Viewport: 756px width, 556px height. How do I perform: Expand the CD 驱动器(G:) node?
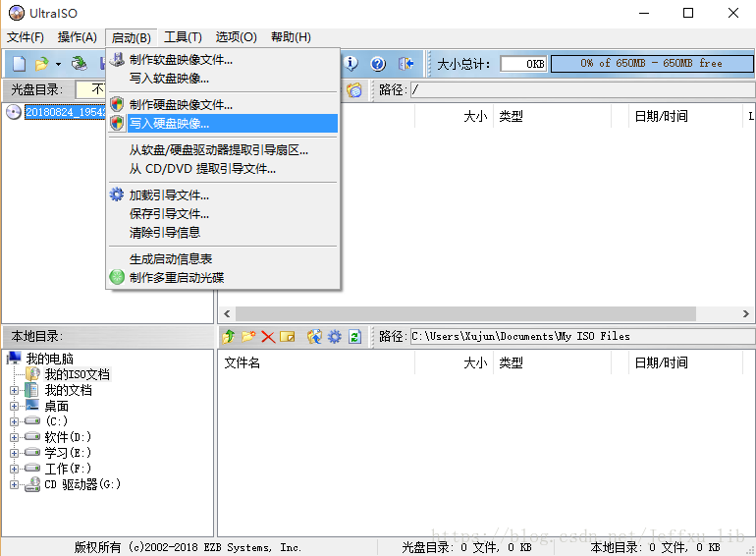[x=14, y=484]
